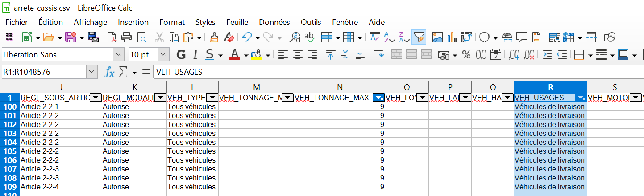Click the Clone Formatting paintbrush icon
Image resolution: width=644 pixels, height=196 pixels.
[215, 37]
